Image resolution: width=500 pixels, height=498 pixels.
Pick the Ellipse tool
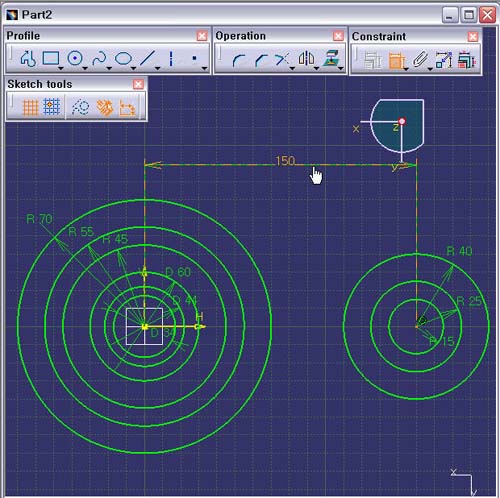pos(123,59)
